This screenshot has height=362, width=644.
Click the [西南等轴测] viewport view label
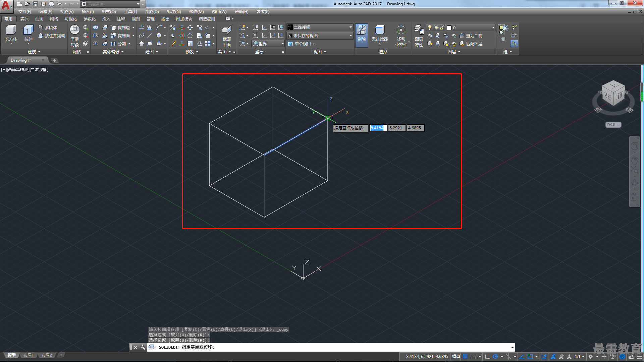tap(18, 70)
